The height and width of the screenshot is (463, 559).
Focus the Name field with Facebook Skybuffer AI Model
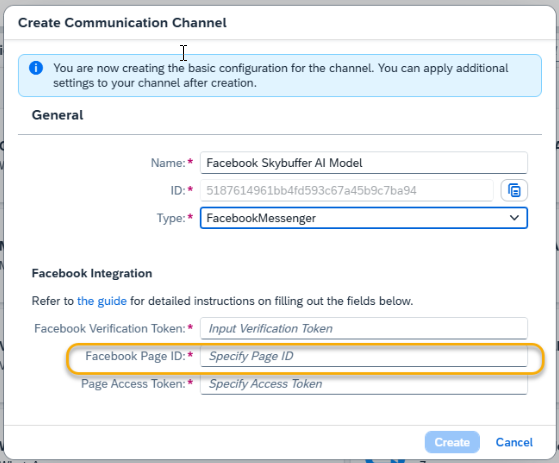click(364, 163)
